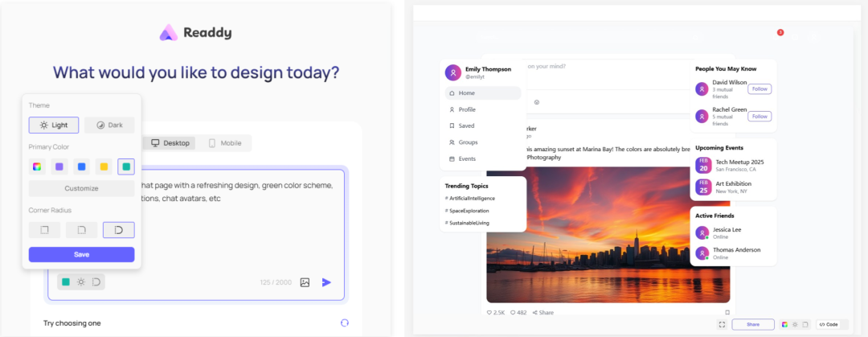Viewport: 868px width, 337px height.
Task: Open Groups in the preview sidebar
Action: coord(483,142)
